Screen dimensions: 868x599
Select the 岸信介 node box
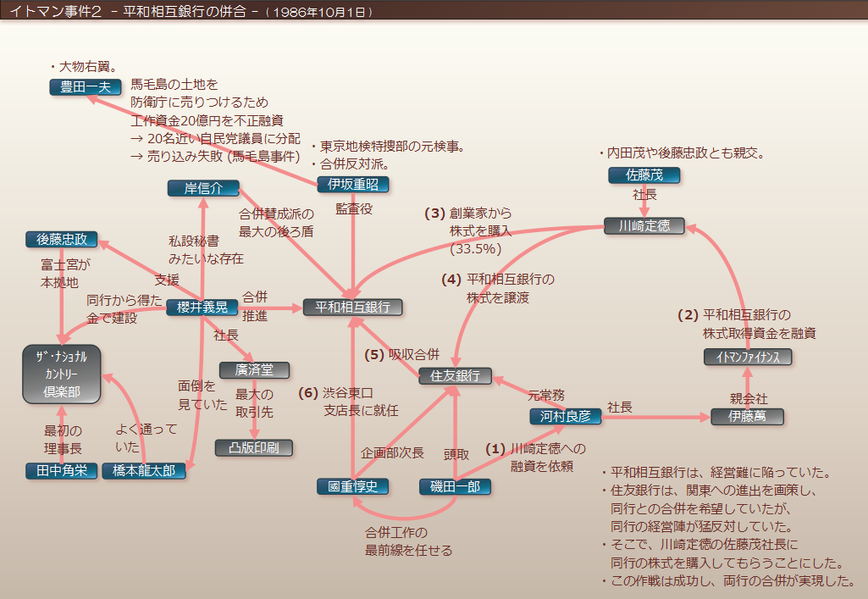203,188
